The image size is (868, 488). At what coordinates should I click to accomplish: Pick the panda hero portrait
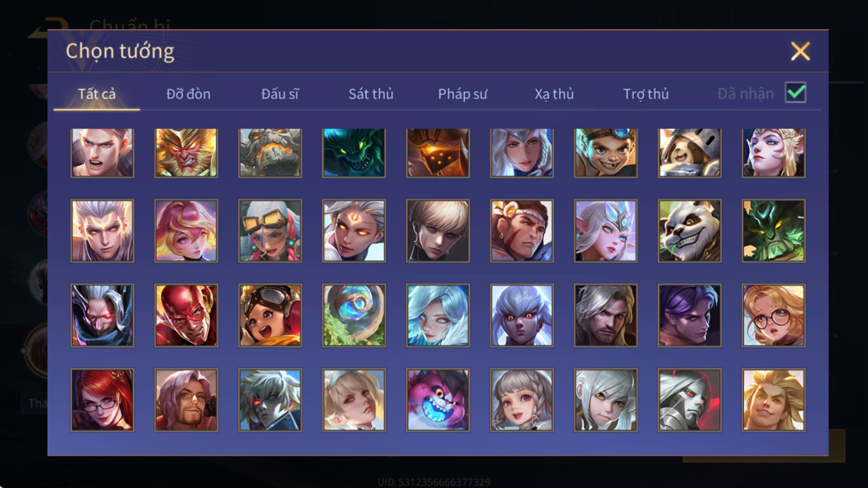point(690,231)
